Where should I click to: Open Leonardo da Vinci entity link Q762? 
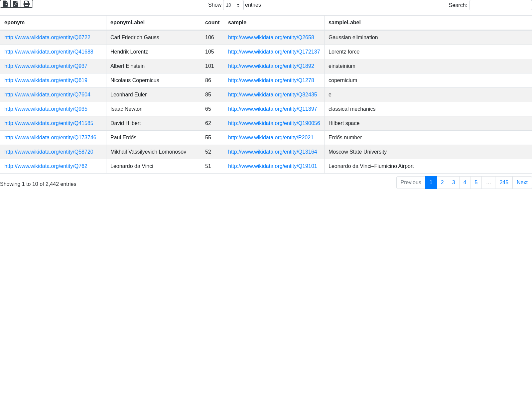pyautogui.click(x=46, y=166)
